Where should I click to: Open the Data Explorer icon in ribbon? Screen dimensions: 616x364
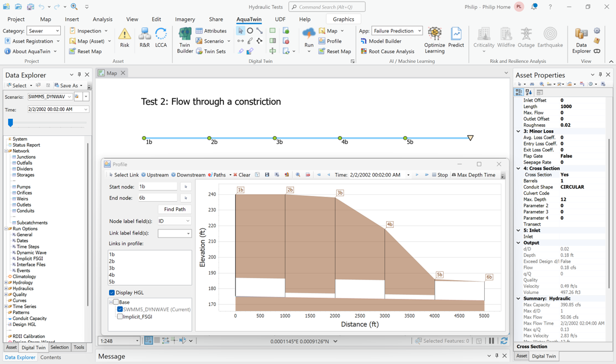[581, 39]
